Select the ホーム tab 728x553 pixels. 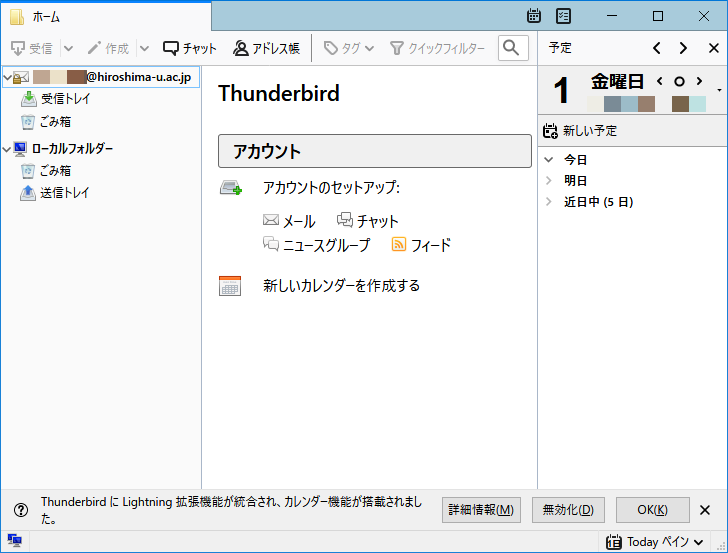pyautogui.click(x=106, y=17)
